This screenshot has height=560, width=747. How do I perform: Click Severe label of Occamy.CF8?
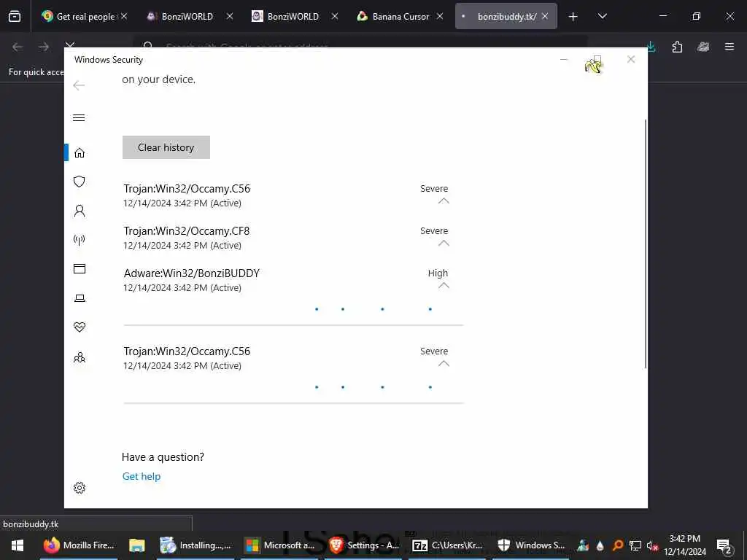coord(434,231)
